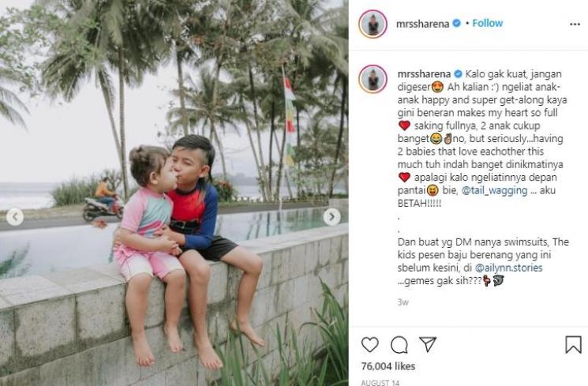Click the 3w timestamp under the caption
Screen dimensions: 588x386
click(403, 302)
